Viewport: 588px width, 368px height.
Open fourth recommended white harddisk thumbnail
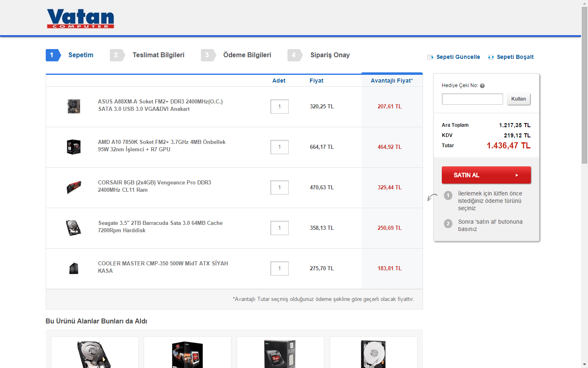point(373,354)
